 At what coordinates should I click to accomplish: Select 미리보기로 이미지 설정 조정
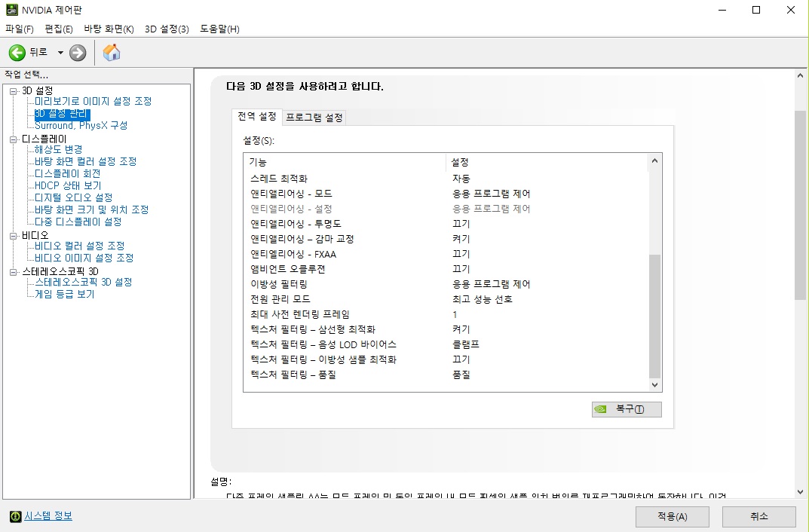93,102
